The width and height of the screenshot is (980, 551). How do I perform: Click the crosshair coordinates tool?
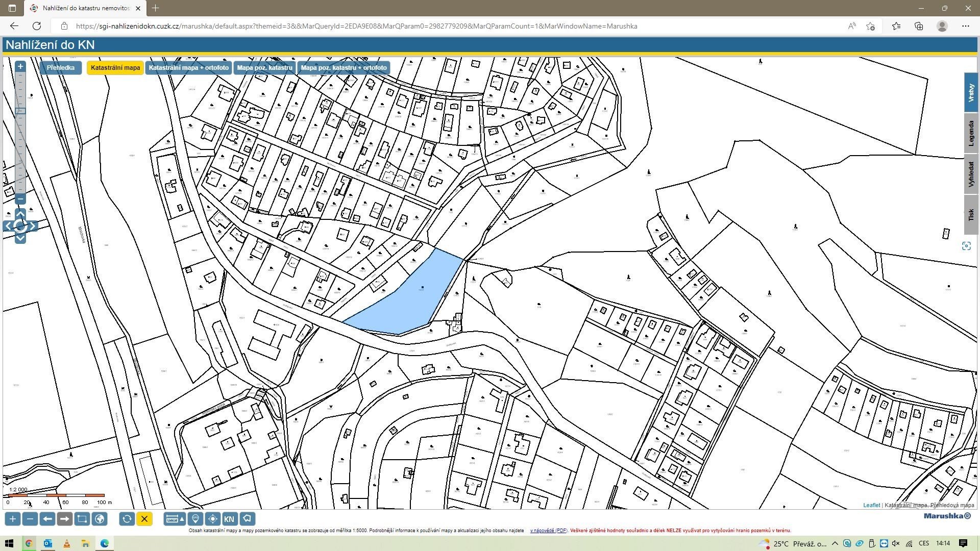pos(213,519)
